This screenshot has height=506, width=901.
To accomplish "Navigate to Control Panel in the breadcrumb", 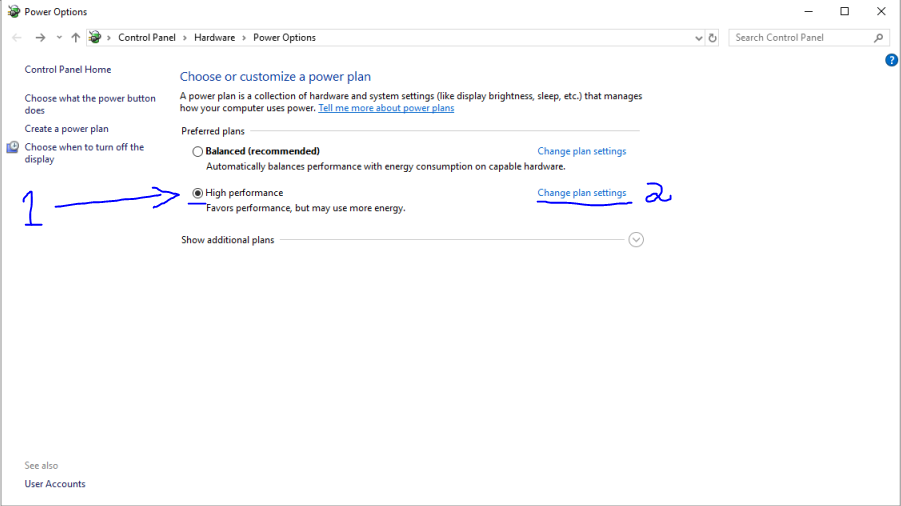I will (146, 38).
